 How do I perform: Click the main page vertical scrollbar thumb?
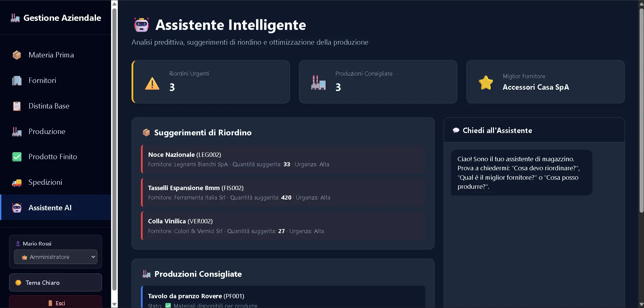[x=641, y=111]
